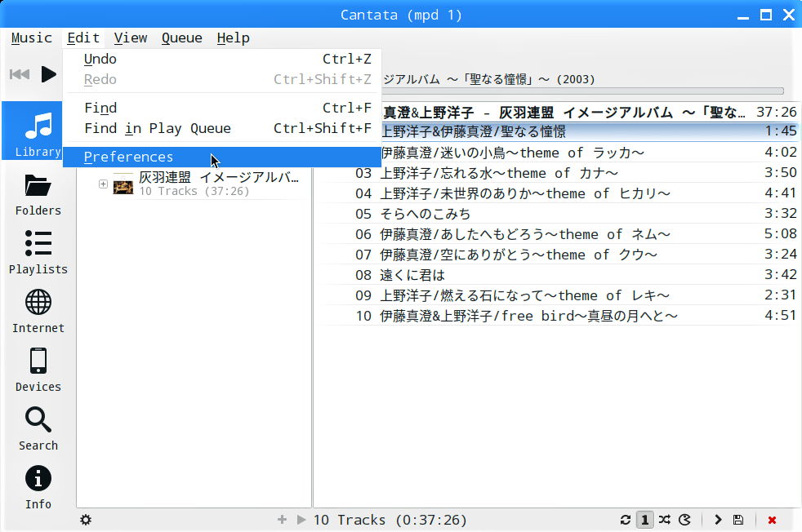Select track 05 そらへのこみち
This screenshot has height=532, width=802.
[x=556, y=214]
